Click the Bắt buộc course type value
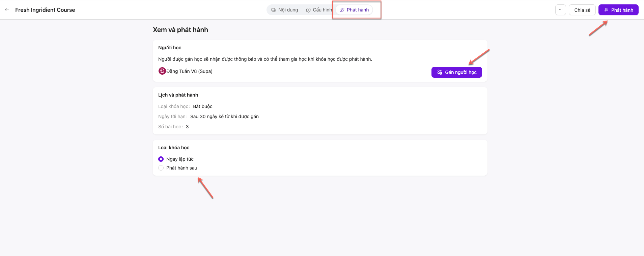This screenshot has width=644, height=256. pos(203,106)
